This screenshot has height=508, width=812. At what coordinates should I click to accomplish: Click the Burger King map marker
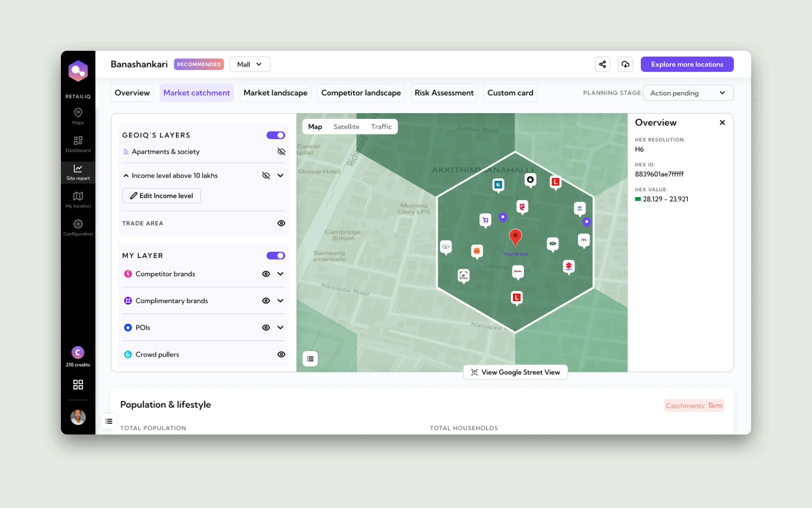(477, 251)
